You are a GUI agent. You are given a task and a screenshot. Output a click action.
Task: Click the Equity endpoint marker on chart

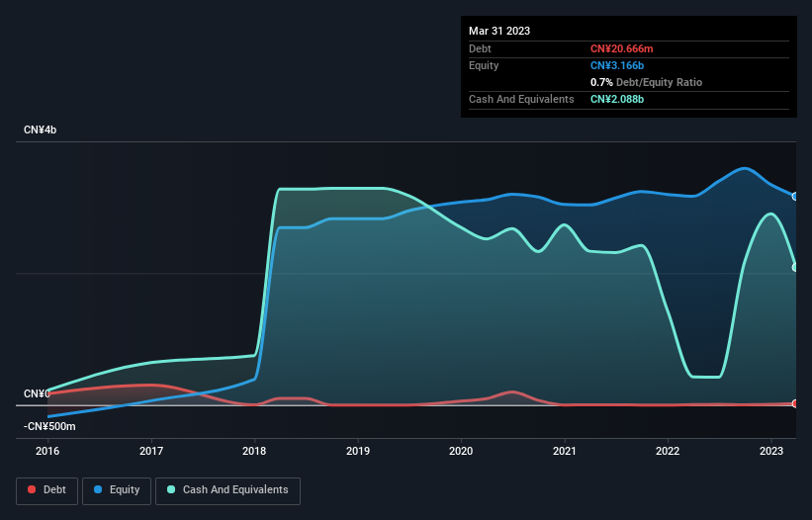[795, 197]
